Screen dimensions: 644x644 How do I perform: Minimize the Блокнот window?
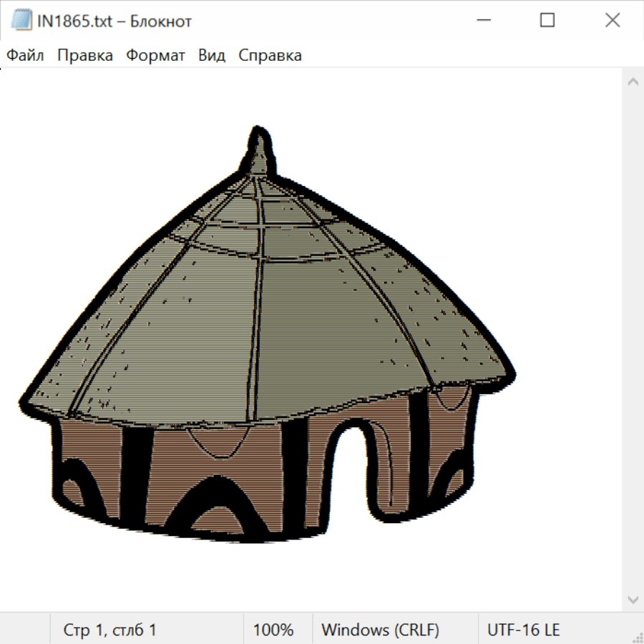[482, 21]
